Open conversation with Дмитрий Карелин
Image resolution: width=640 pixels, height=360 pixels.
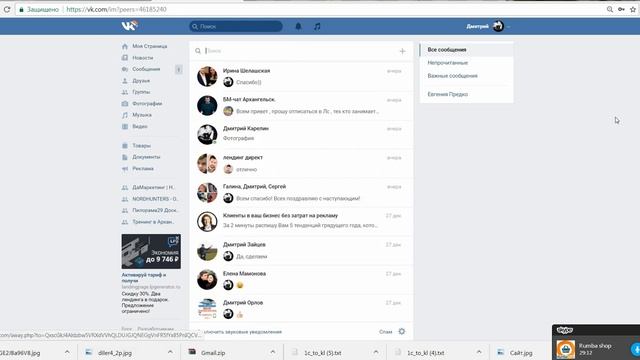(x=301, y=135)
